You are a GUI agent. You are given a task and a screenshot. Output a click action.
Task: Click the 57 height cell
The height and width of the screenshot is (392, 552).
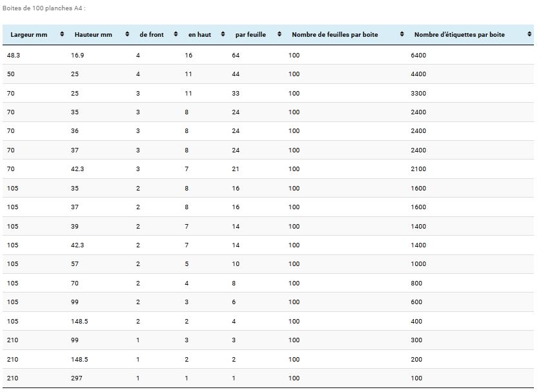(x=75, y=264)
